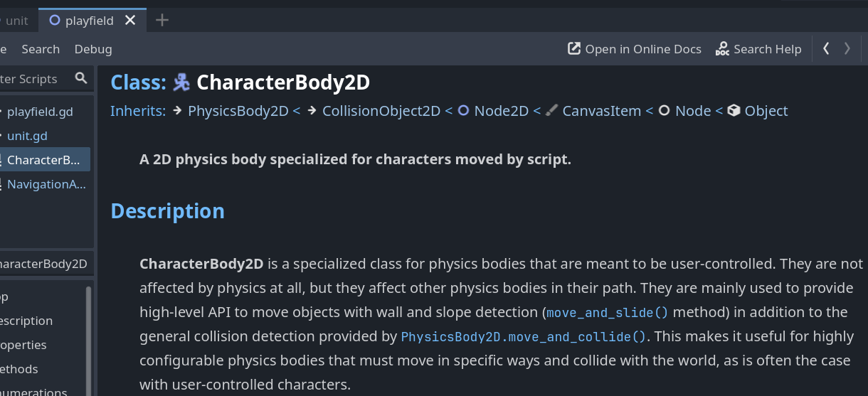
Task: Click the PhysicsBody2D.move_and_collide() method link
Action: [x=523, y=337]
